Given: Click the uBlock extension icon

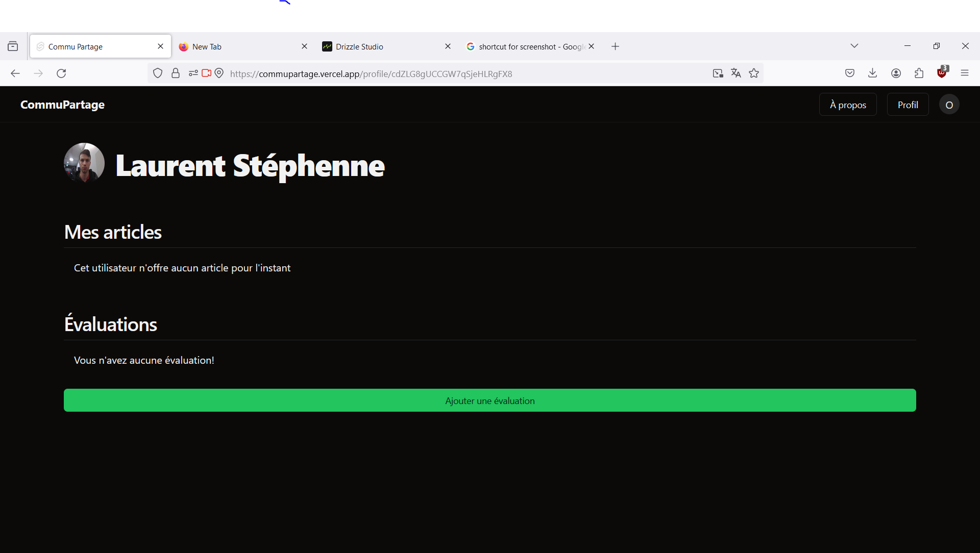Looking at the screenshot, I should coord(942,73).
